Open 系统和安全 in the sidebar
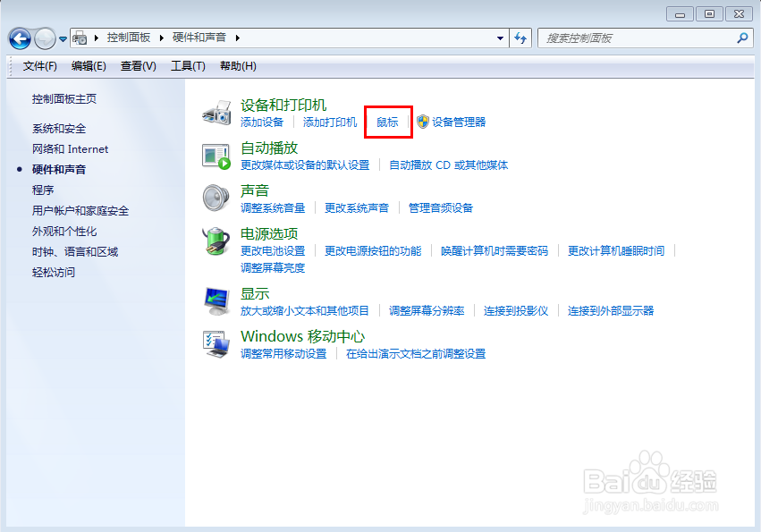Screen dimensions: 761x532 point(59,129)
